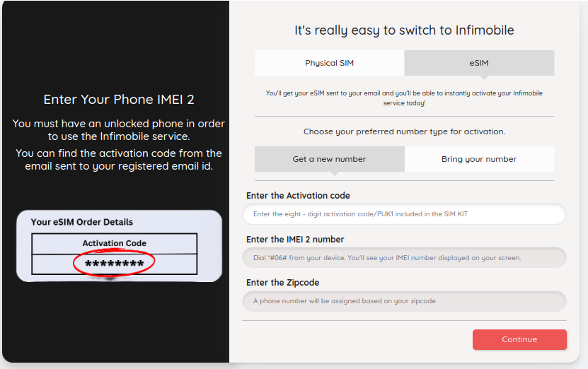The height and width of the screenshot is (369, 588).
Task: Select the eSIM tab
Action: tap(479, 63)
